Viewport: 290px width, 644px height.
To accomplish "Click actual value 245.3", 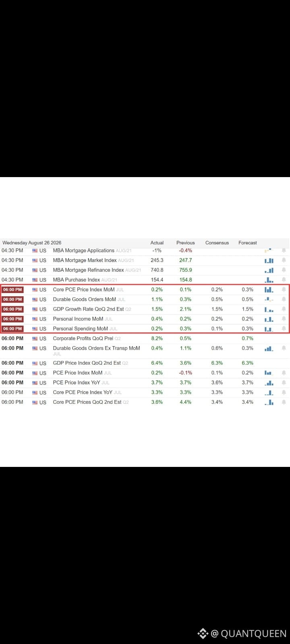I will coord(157,260).
